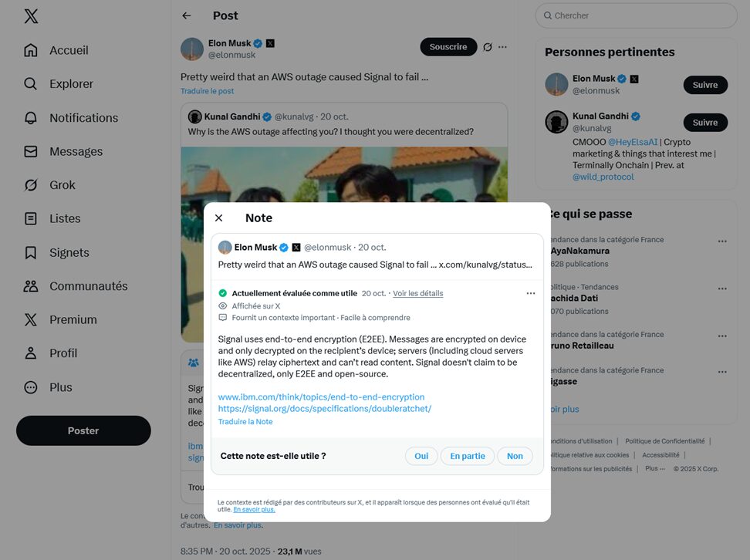Open Grok from the sidebar
This screenshot has width=750, height=560.
[x=31, y=185]
